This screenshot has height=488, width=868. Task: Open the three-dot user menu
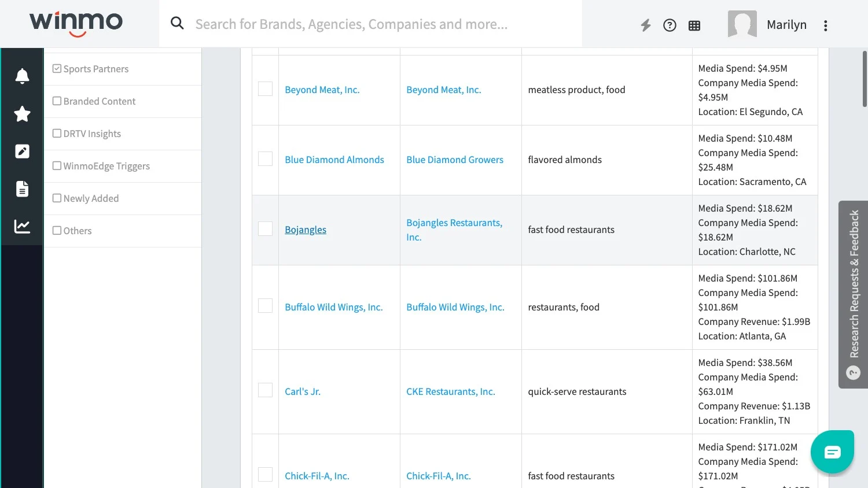826,25
